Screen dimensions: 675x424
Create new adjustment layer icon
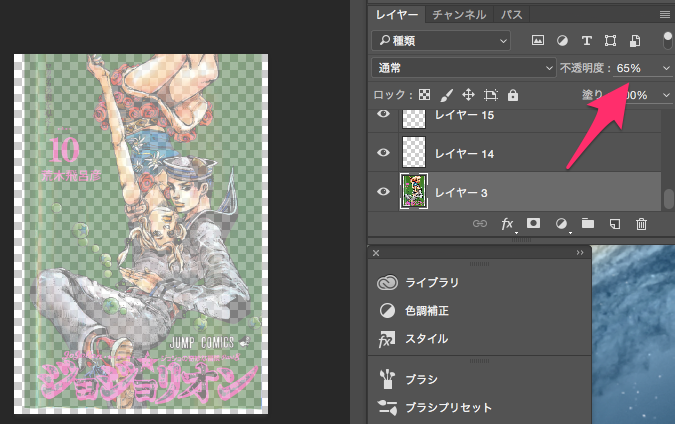[x=561, y=223]
